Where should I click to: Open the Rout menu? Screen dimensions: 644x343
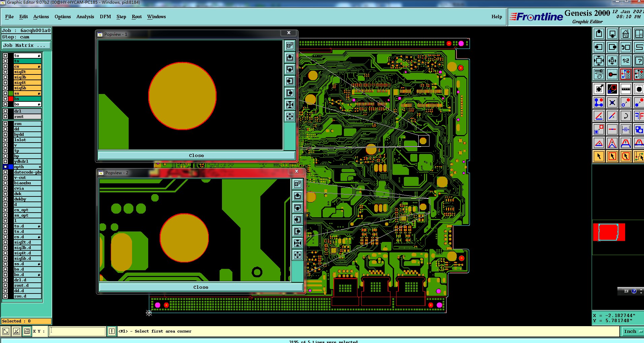pyautogui.click(x=137, y=17)
